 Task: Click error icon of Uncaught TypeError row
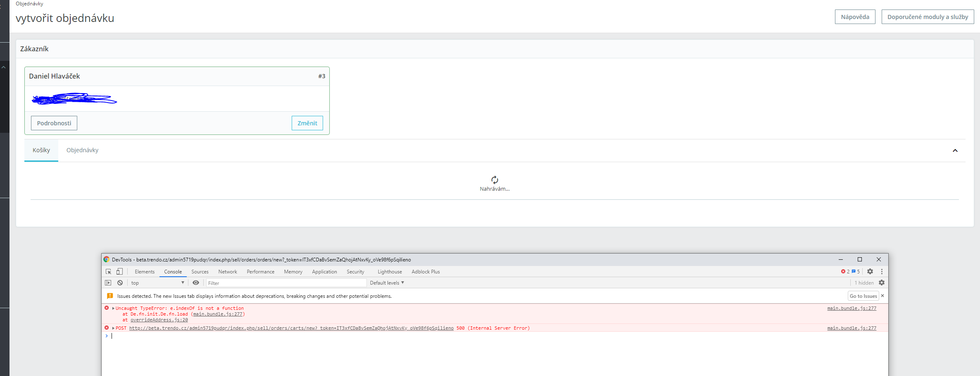point(107,308)
